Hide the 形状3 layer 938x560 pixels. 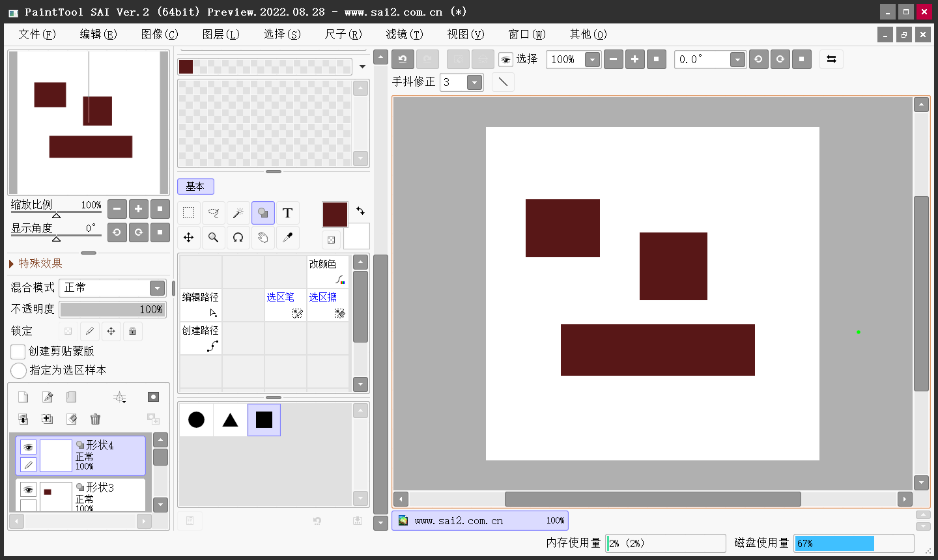tap(28, 490)
